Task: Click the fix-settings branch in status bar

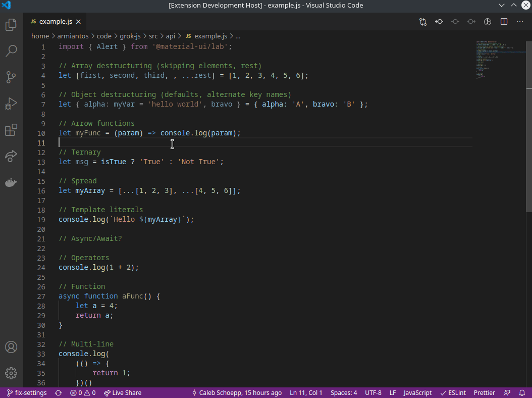Action: coord(27,393)
